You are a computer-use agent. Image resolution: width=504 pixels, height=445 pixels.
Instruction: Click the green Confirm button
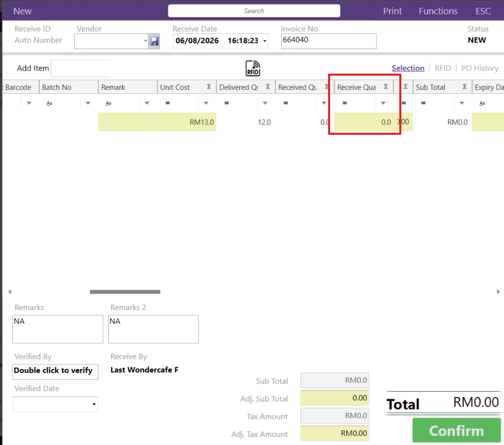point(456,430)
